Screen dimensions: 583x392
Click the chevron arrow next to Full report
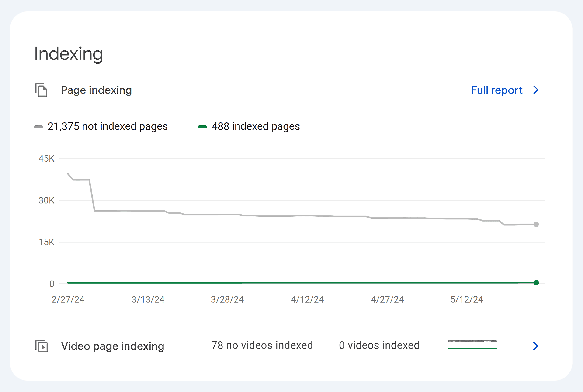[x=535, y=90]
